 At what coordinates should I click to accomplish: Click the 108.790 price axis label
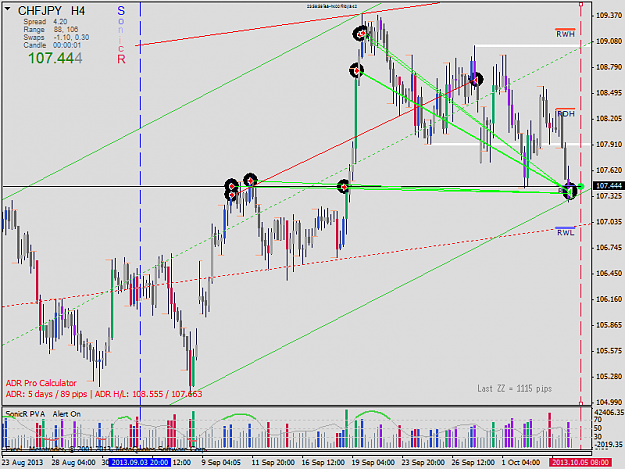coord(609,67)
